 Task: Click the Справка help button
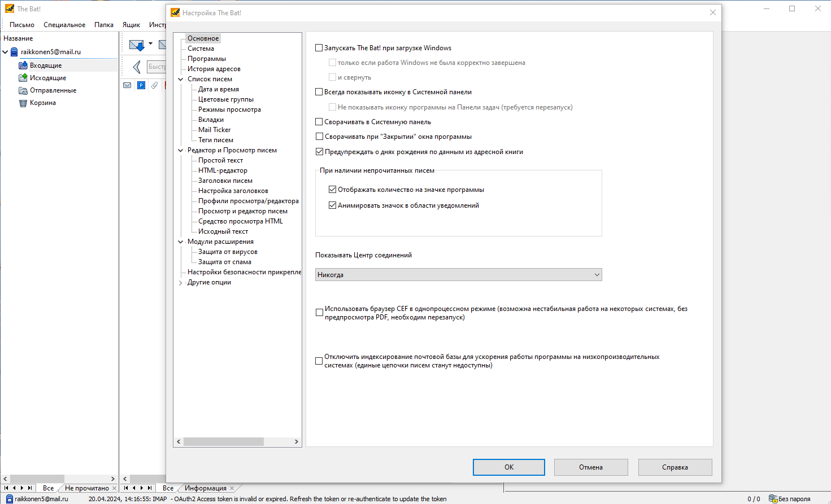point(675,467)
